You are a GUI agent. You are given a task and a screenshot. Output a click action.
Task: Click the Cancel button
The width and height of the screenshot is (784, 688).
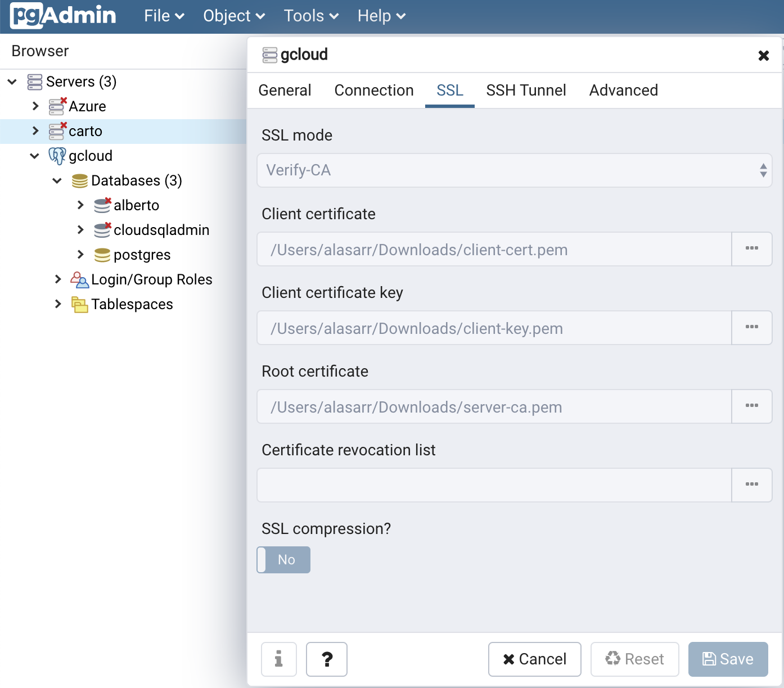click(x=535, y=659)
